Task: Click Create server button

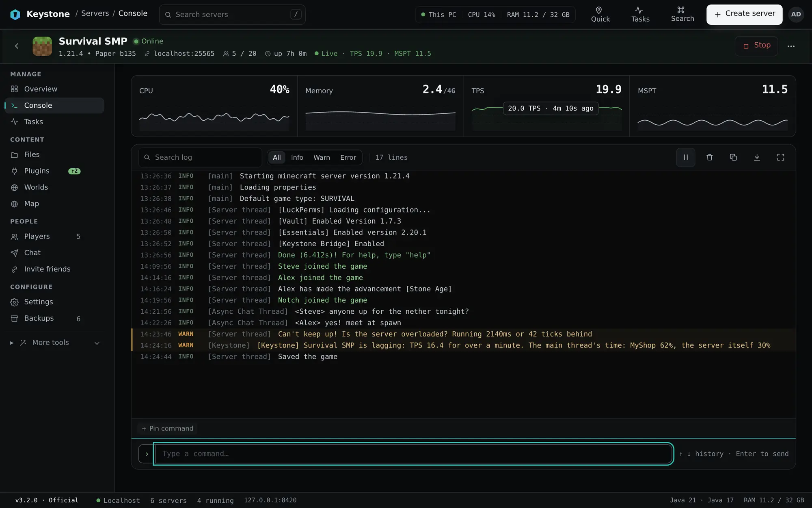Action: [744, 14]
